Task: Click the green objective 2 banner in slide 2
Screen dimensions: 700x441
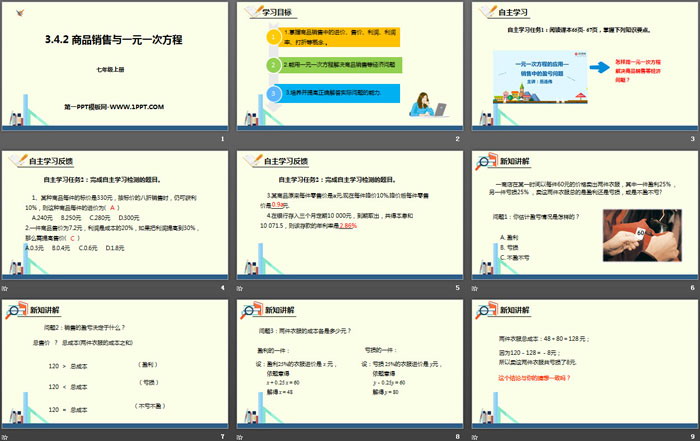Action: [x=340, y=65]
